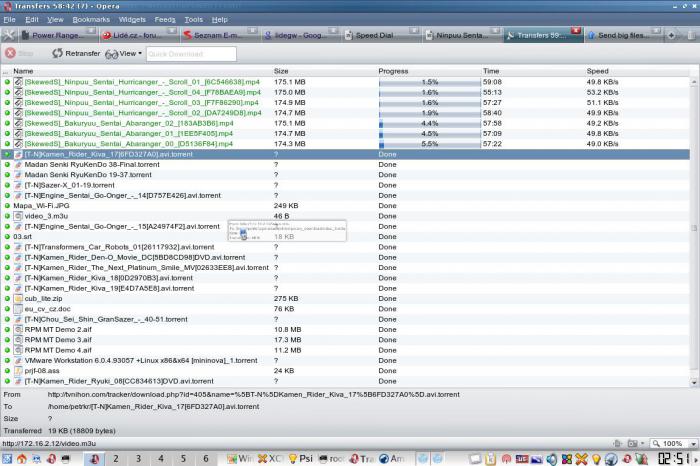The height and width of the screenshot is (466, 700).
Task: Open the closed tabs trash icon
Action: [x=692, y=35]
